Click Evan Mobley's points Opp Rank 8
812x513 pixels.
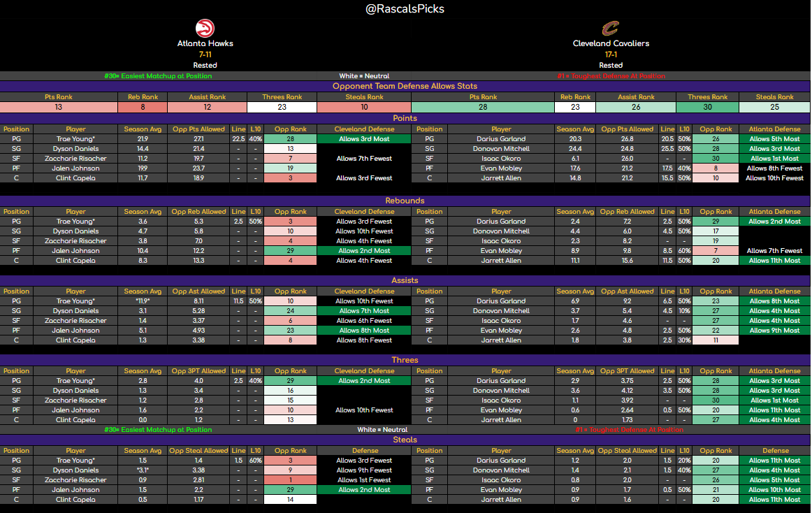pos(716,168)
